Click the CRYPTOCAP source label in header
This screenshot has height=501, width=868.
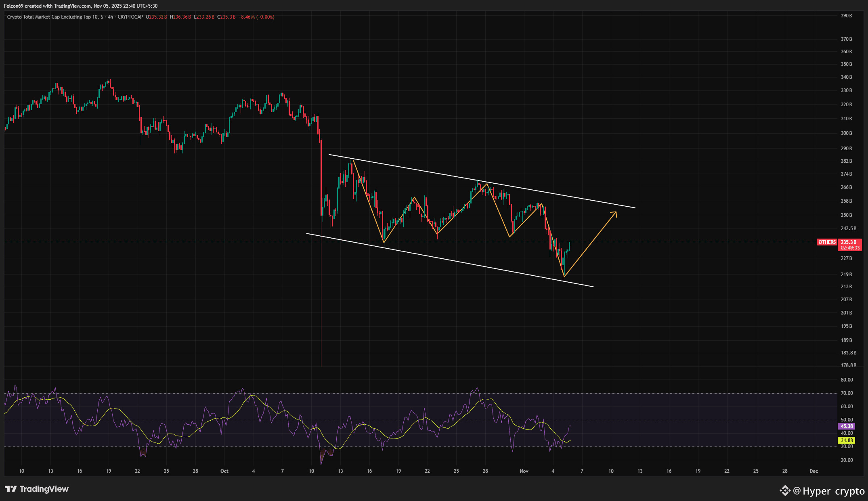[130, 17]
